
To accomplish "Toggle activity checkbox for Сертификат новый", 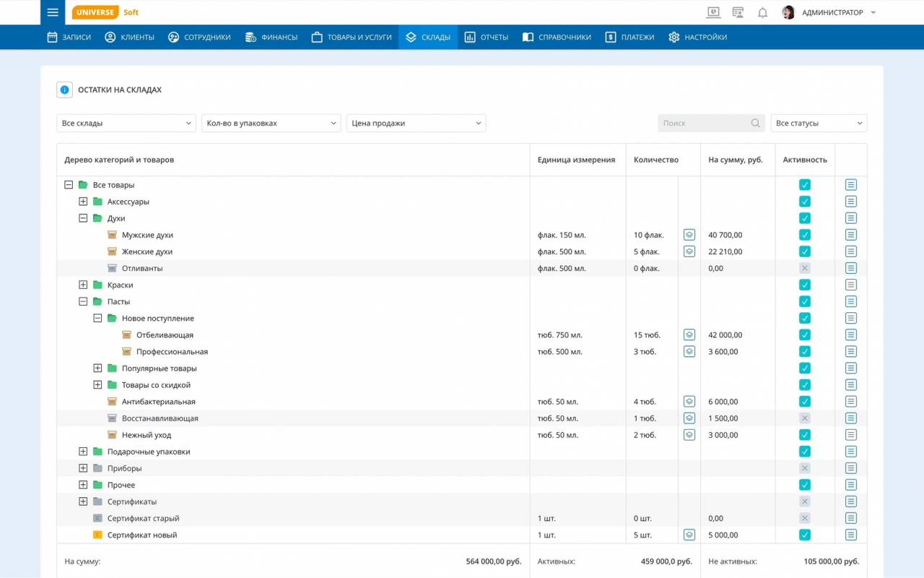I will (805, 535).
